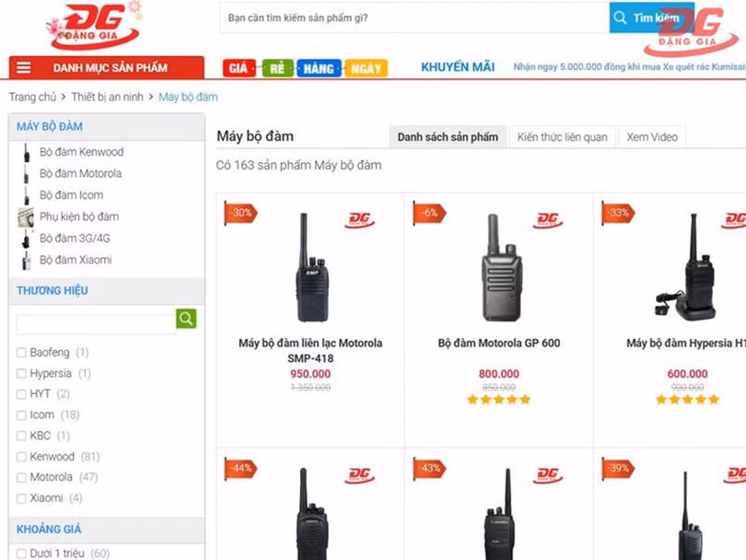Check the Baofeng brand checkbox
Viewport: 746px width, 560px height.
coord(21,353)
